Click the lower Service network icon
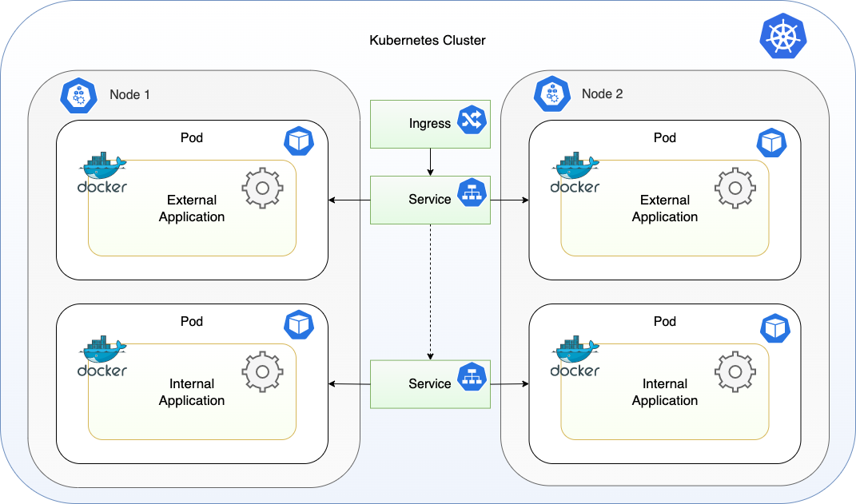The image size is (856, 504). pos(472,377)
